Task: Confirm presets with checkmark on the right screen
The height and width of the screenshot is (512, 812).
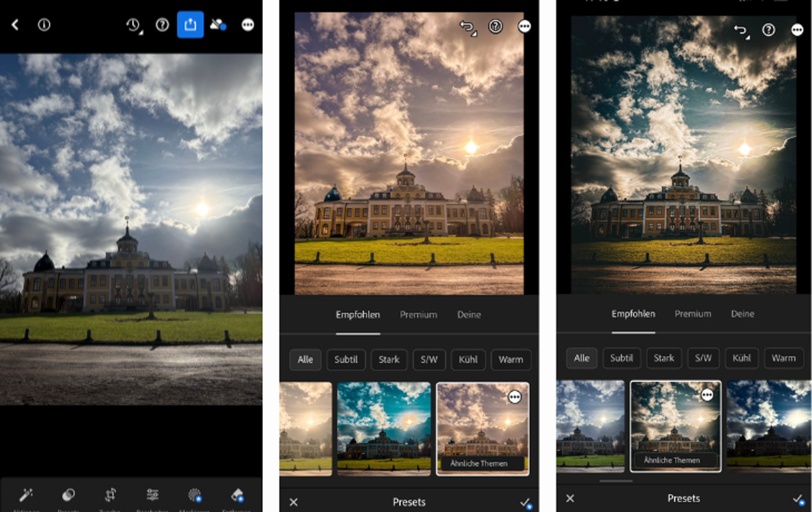Action: point(798,500)
